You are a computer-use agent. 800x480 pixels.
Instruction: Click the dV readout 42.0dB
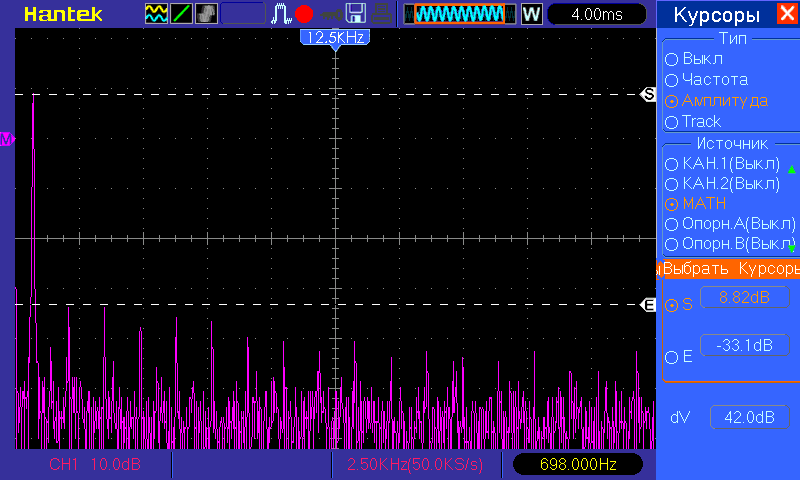749,418
